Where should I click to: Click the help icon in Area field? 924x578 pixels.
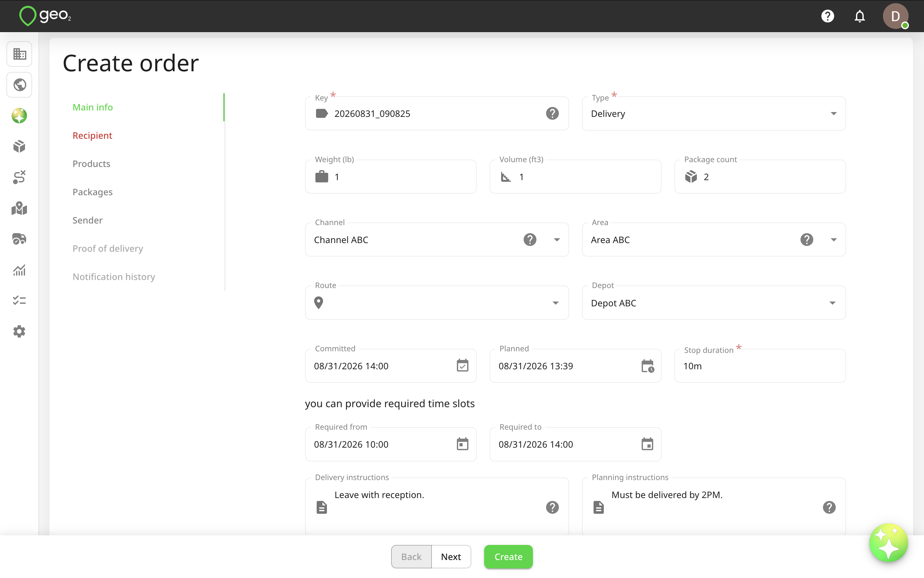click(806, 240)
